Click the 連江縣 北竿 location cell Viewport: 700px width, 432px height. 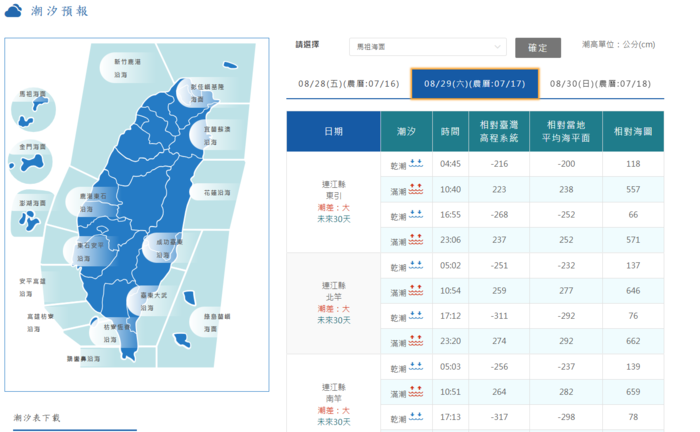333,303
